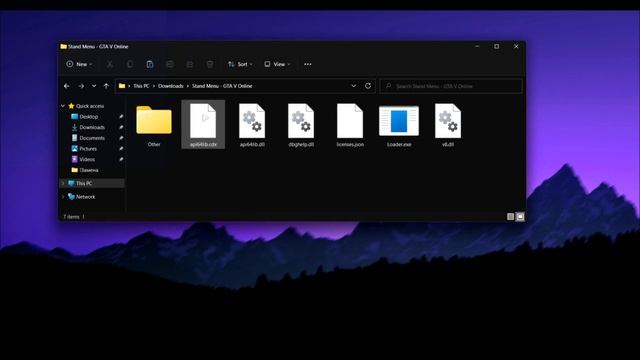Minimize the Stand Menu window
The height and width of the screenshot is (360, 640).
pyautogui.click(x=477, y=47)
